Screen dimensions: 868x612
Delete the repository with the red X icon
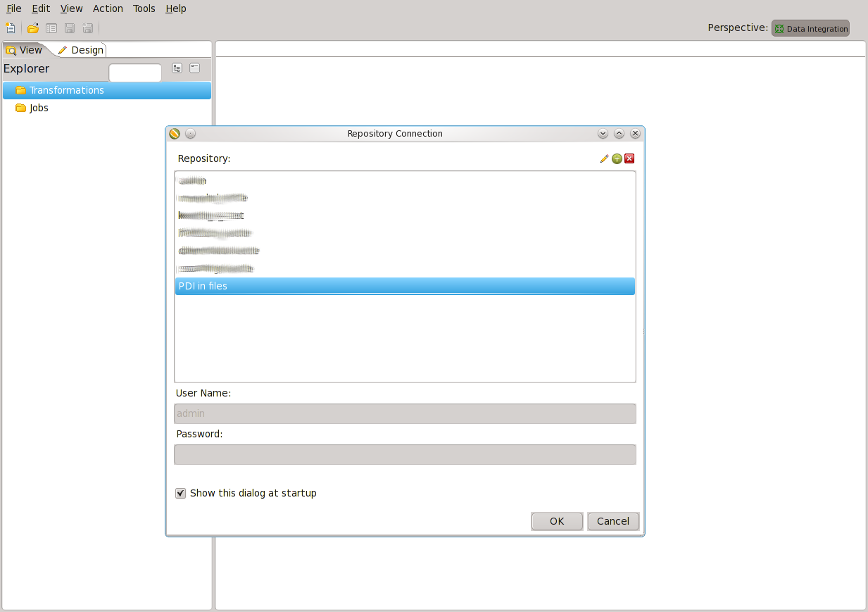[x=629, y=158]
